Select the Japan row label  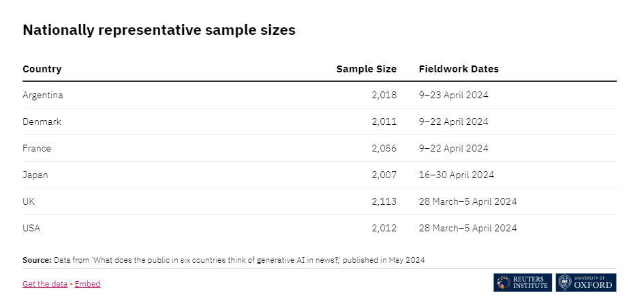35,175
